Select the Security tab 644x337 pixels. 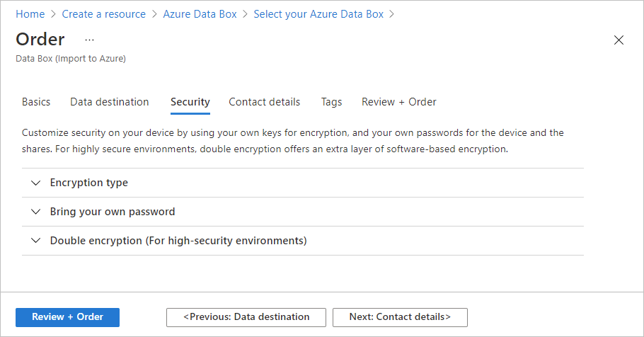(x=190, y=102)
